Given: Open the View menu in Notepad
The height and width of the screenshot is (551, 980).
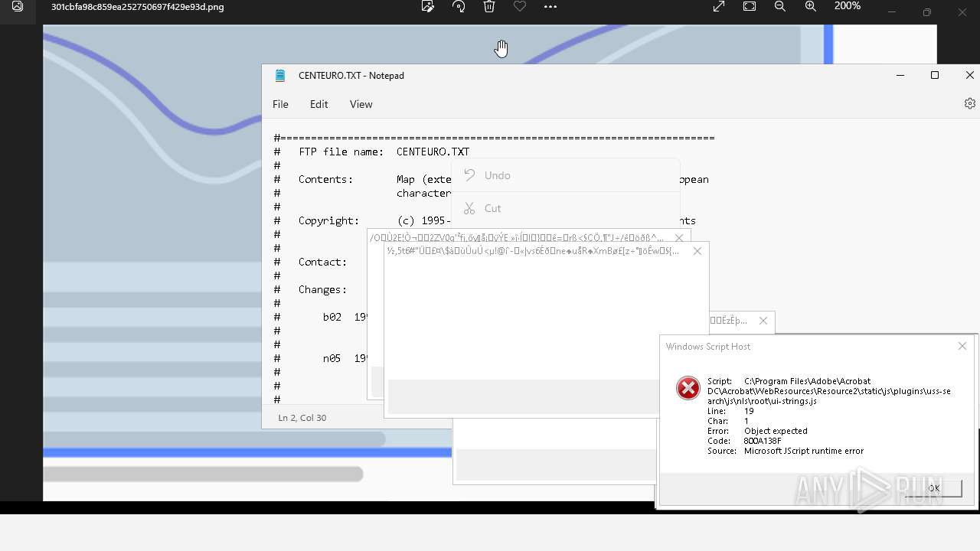Looking at the screenshot, I should click(361, 104).
